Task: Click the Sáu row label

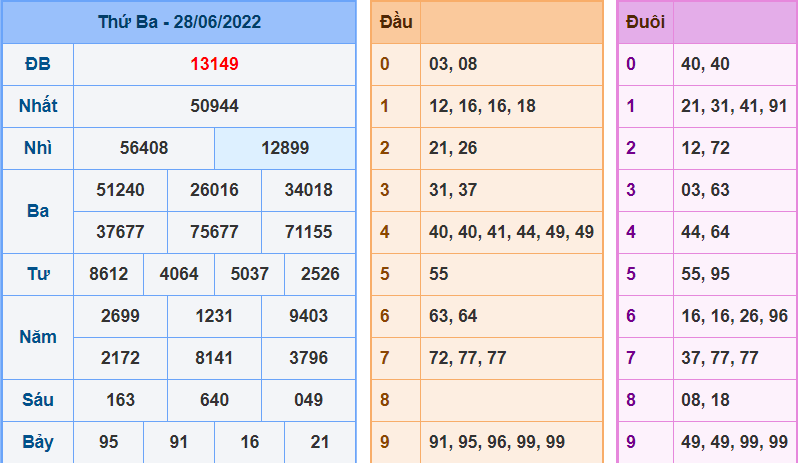Action: point(38,400)
